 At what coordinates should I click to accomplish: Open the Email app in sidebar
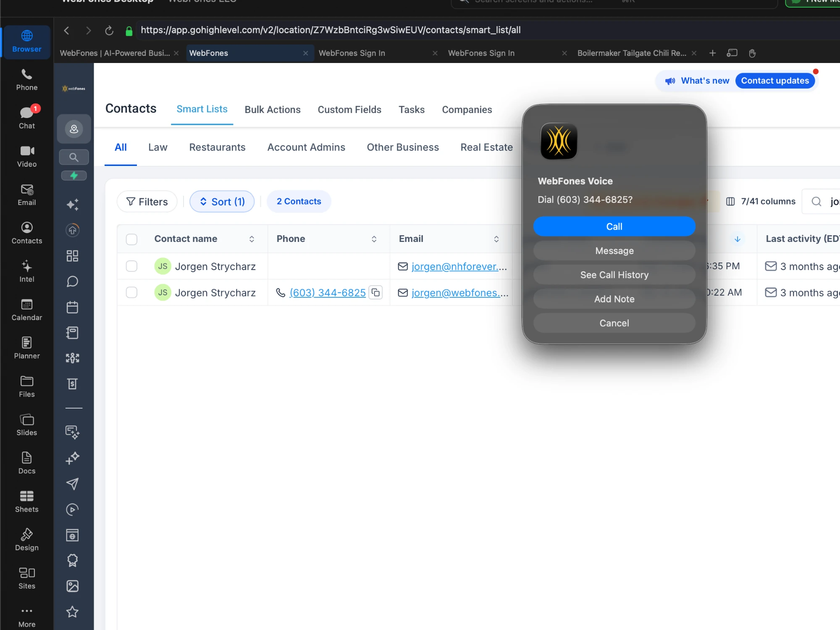[27, 195]
